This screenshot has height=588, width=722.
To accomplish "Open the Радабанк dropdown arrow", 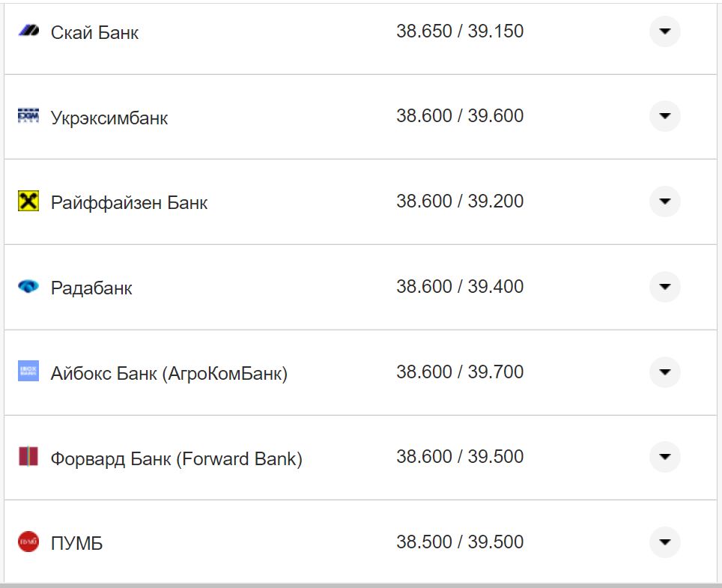I will [664, 287].
